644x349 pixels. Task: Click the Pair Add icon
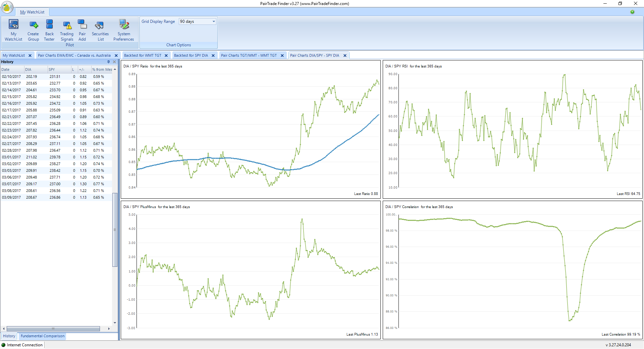(82, 30)
